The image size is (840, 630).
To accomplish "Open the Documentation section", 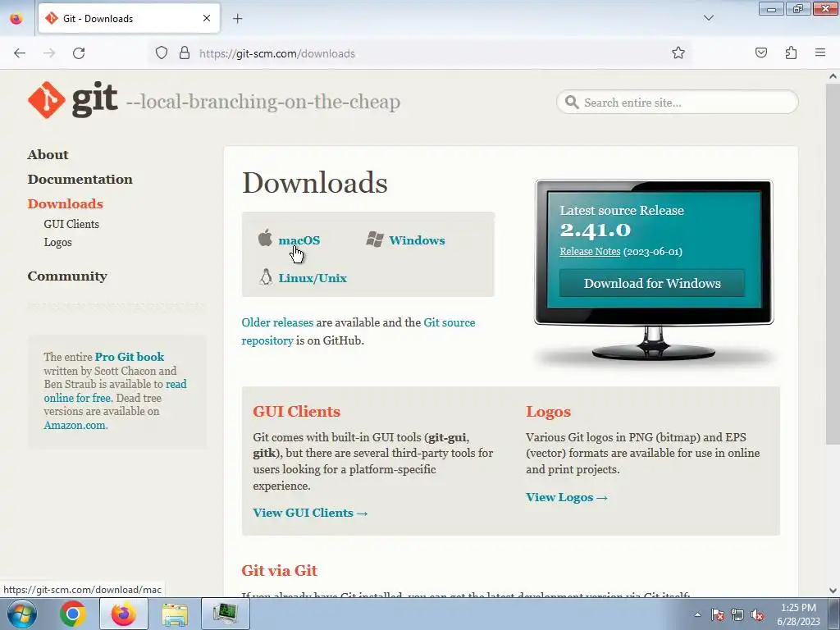I will pyautogui.click(x=80, y=179).
